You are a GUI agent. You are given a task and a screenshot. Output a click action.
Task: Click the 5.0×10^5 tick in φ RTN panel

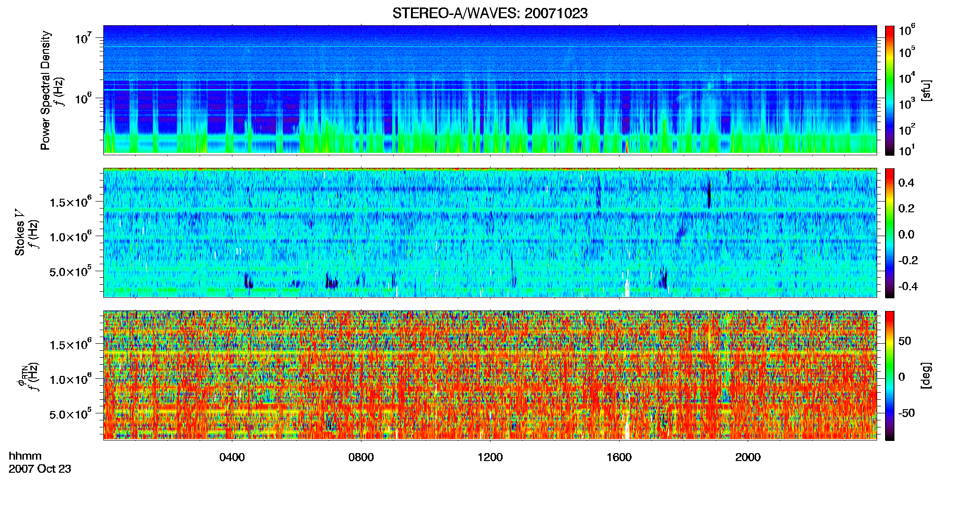70,414
